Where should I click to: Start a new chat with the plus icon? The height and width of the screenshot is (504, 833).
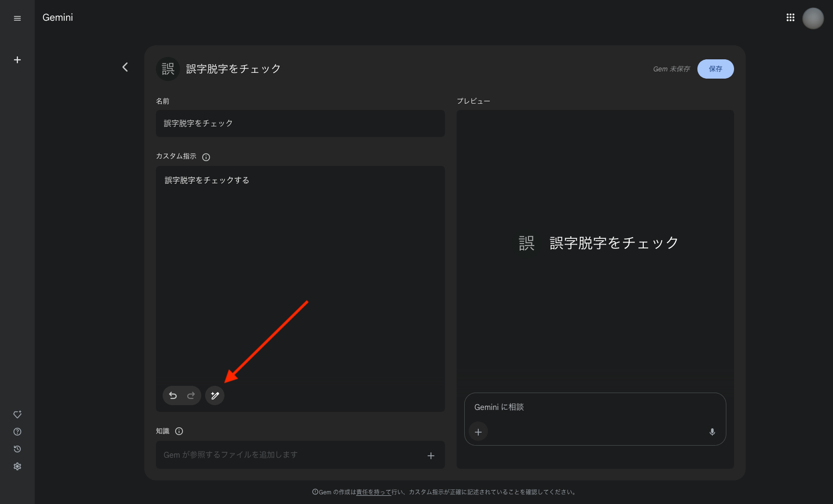pyautogui.click(x=17, y=60)
